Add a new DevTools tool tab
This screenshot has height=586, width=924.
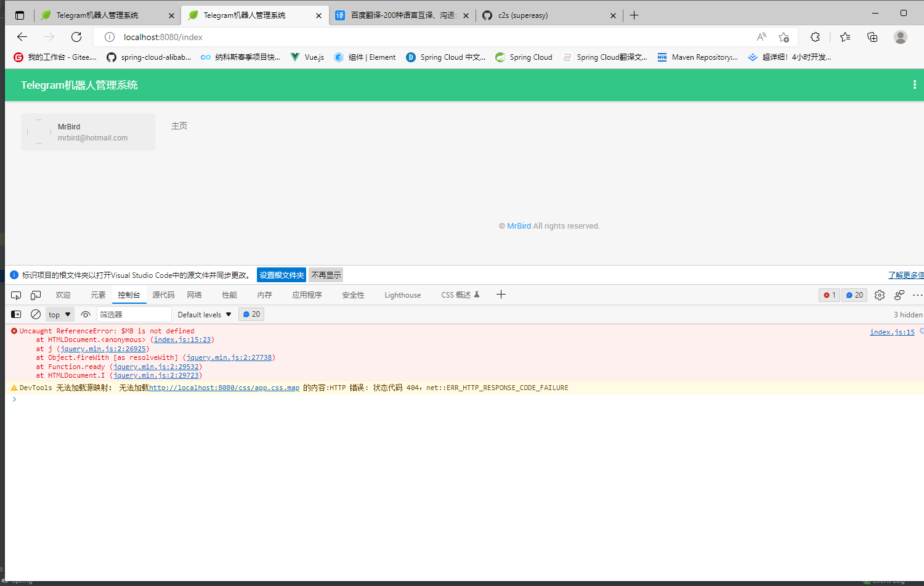pyautogui.click(x=501, y=295)
